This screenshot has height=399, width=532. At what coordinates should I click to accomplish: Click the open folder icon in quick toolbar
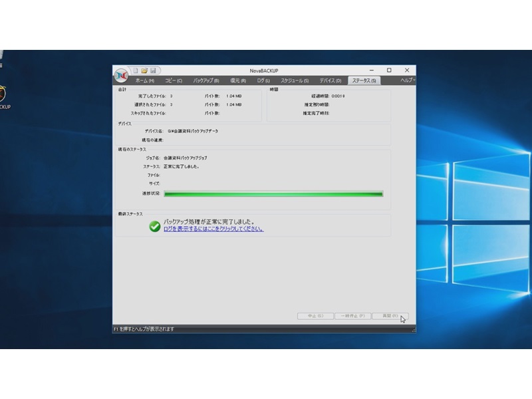[x=144, y=70]
